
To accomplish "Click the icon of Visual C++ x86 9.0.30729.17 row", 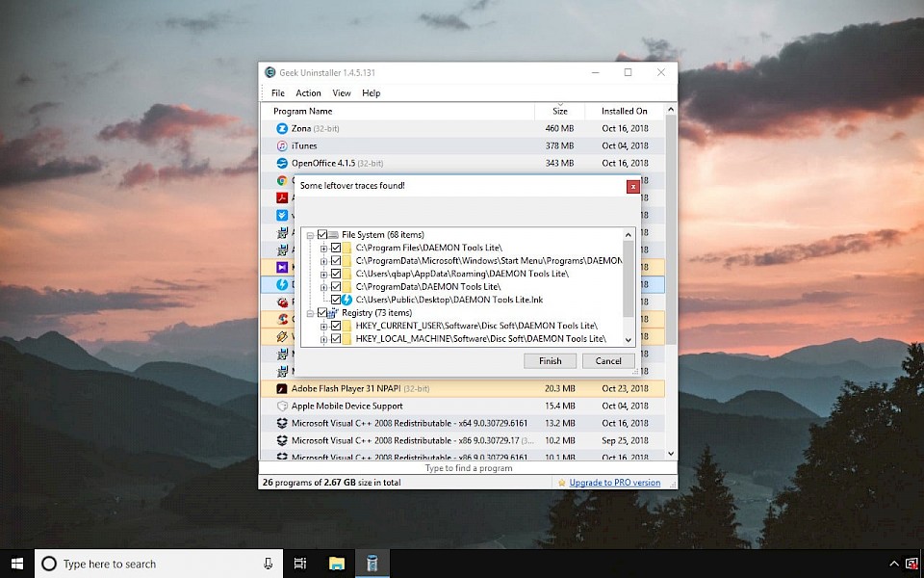I will tap(282, 440).
